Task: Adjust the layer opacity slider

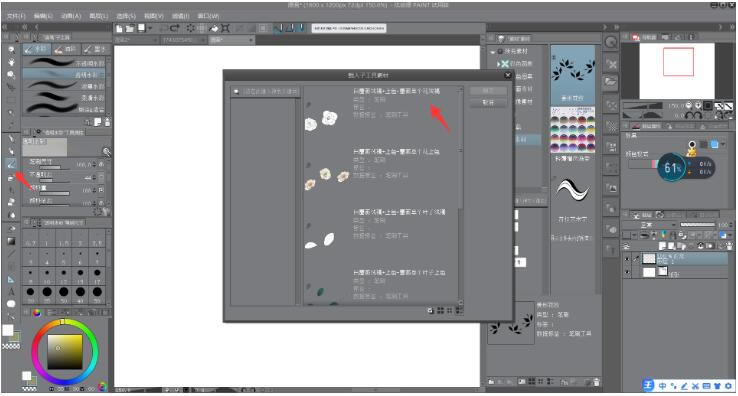Action: click(698, 225)
